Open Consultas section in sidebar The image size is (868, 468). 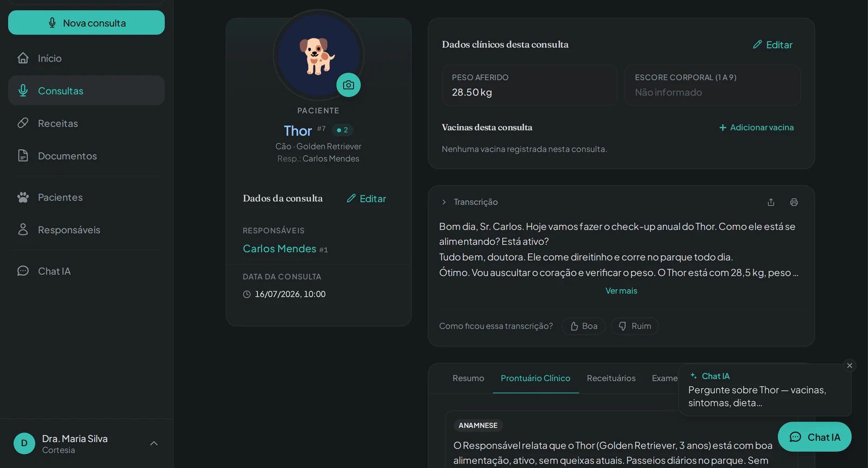(x=86, y=91)
